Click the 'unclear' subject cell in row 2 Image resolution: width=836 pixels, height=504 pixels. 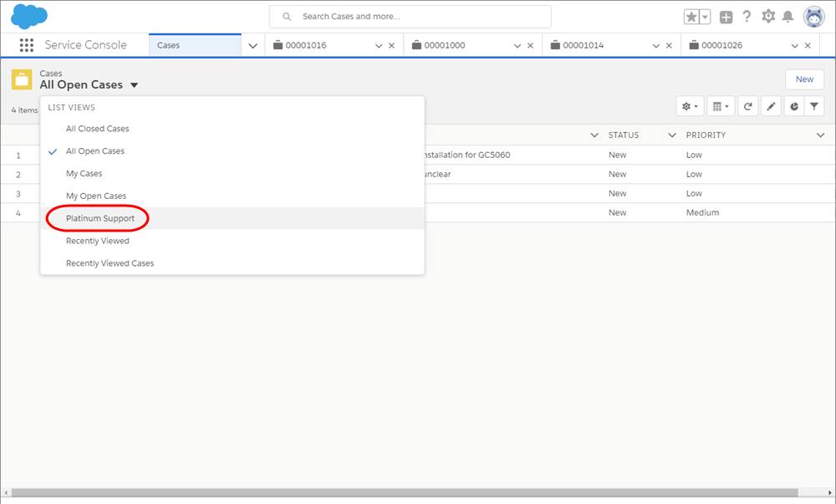438,174
